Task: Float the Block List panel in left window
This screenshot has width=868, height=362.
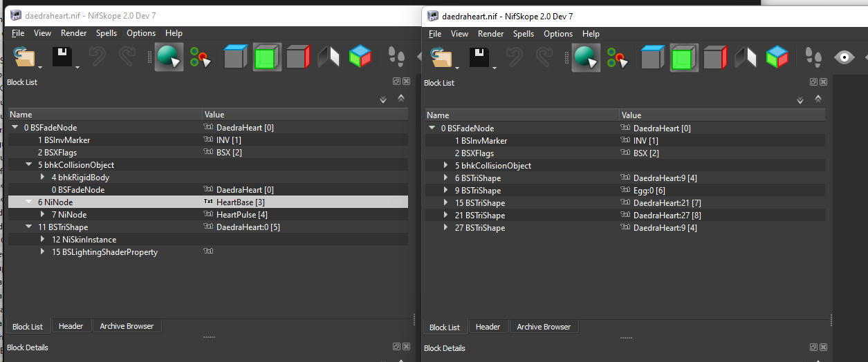Action: pos(396,82)
